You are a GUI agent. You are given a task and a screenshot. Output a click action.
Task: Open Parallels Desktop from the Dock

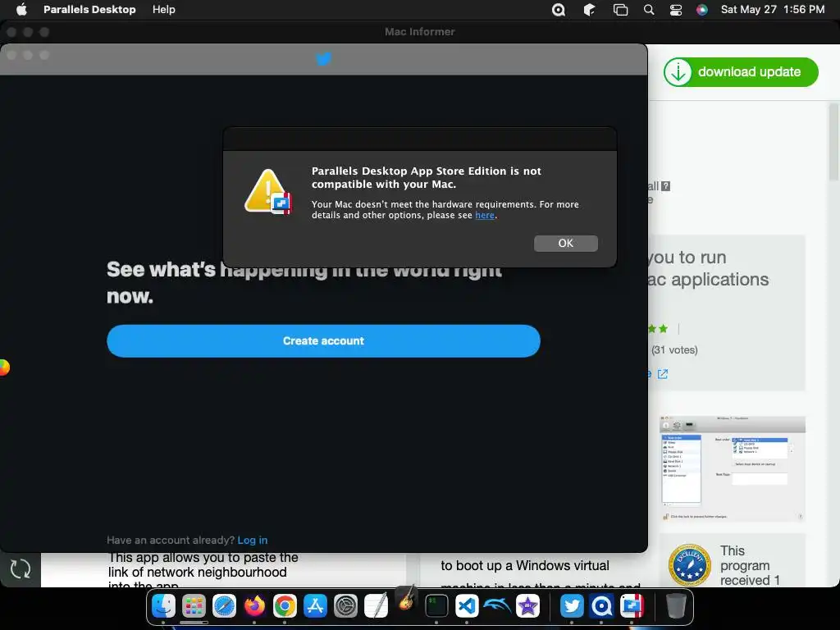tap(632, 606)
